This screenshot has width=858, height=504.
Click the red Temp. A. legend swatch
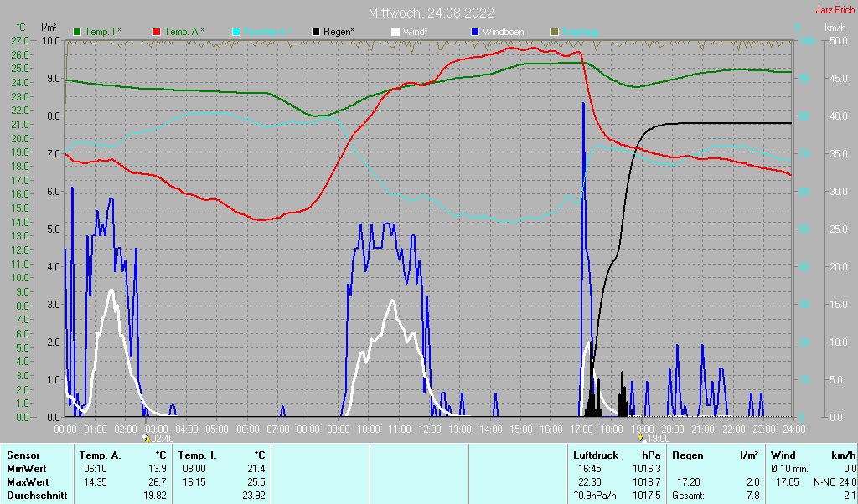(157, 32)
